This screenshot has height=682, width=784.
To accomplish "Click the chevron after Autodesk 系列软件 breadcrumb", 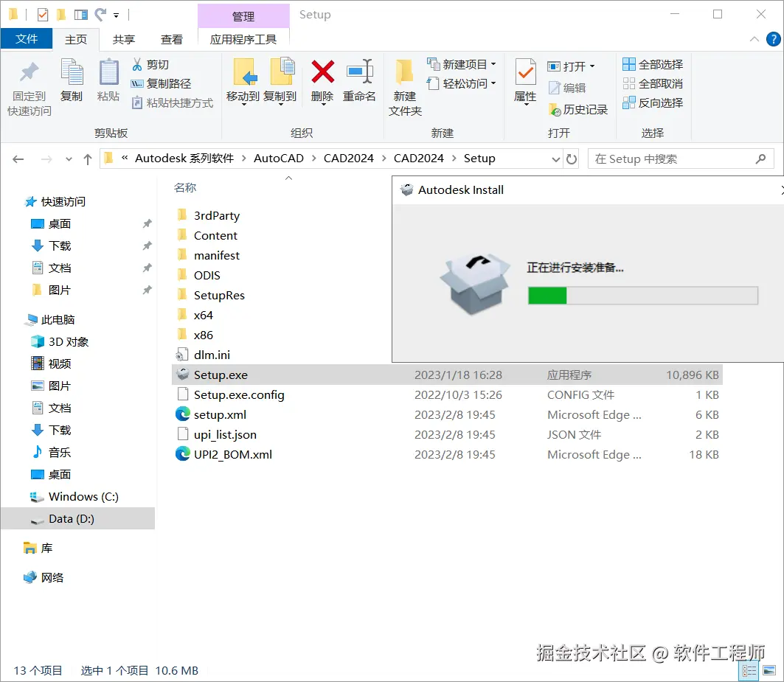I will click(x=244, y=159).
